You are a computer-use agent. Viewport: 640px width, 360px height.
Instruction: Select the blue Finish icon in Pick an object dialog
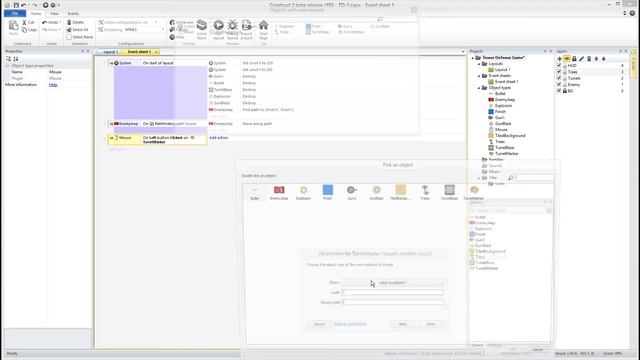tap(328, 190)
